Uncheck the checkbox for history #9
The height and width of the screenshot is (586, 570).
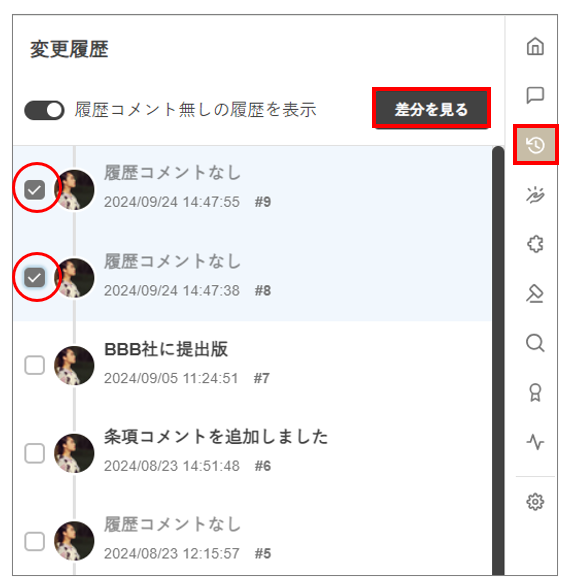tap(34, 189)
